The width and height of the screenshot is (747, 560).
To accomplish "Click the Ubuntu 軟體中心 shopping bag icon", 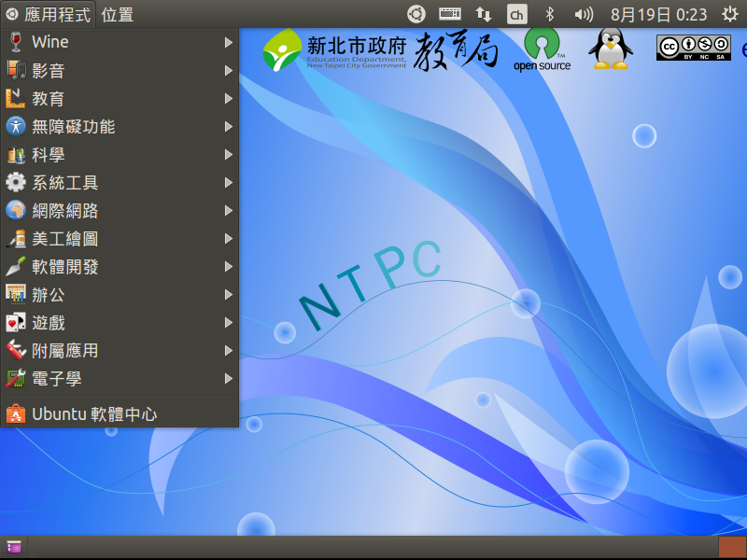I will click(16, 413).
